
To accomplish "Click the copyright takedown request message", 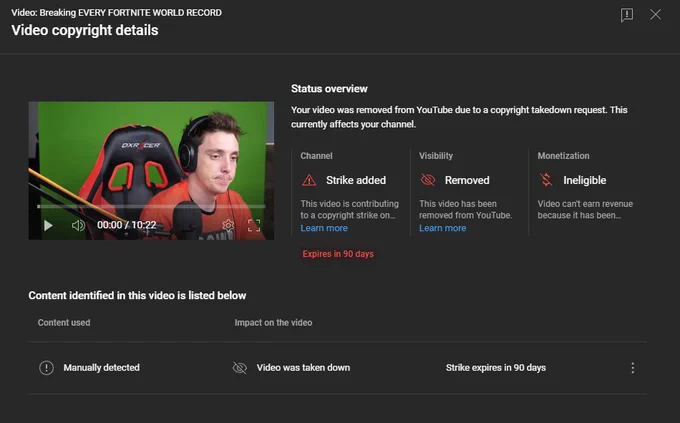I will pyautogui.click(x=459, y=117).
